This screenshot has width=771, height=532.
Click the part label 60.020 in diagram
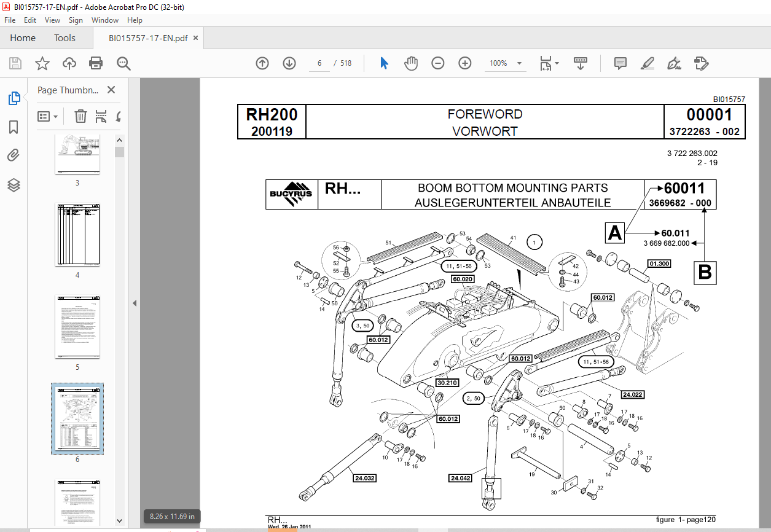(463, 279)
